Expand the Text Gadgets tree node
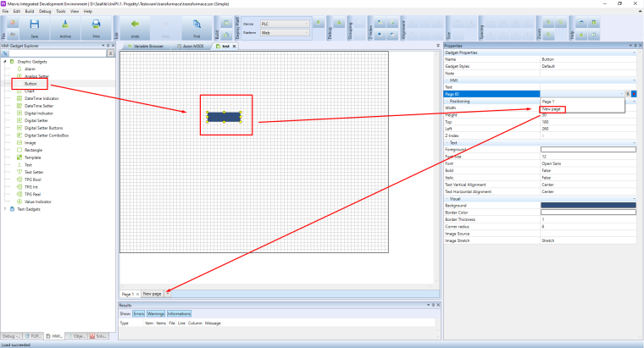 [x=6, y=208]
